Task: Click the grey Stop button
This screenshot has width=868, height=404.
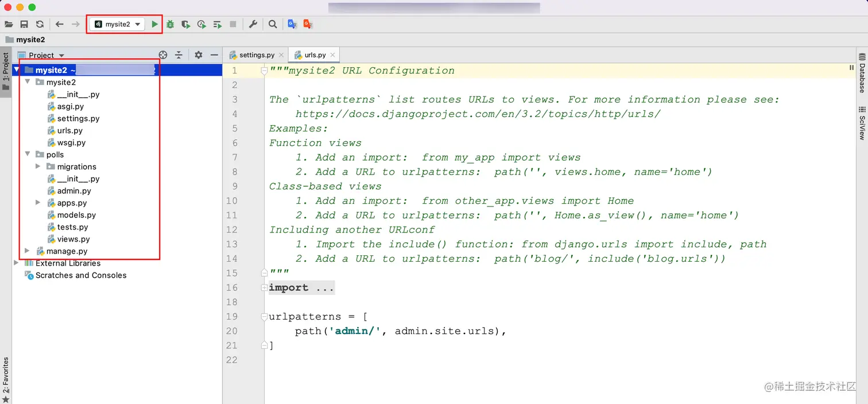Action: tap(233, 24)
